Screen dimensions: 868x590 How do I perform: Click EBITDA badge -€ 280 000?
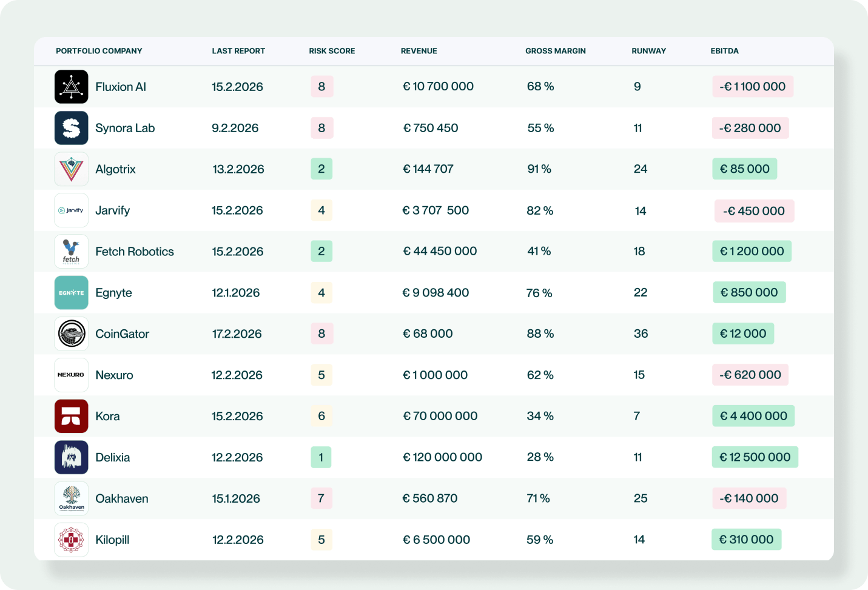[x=750, y=128]
